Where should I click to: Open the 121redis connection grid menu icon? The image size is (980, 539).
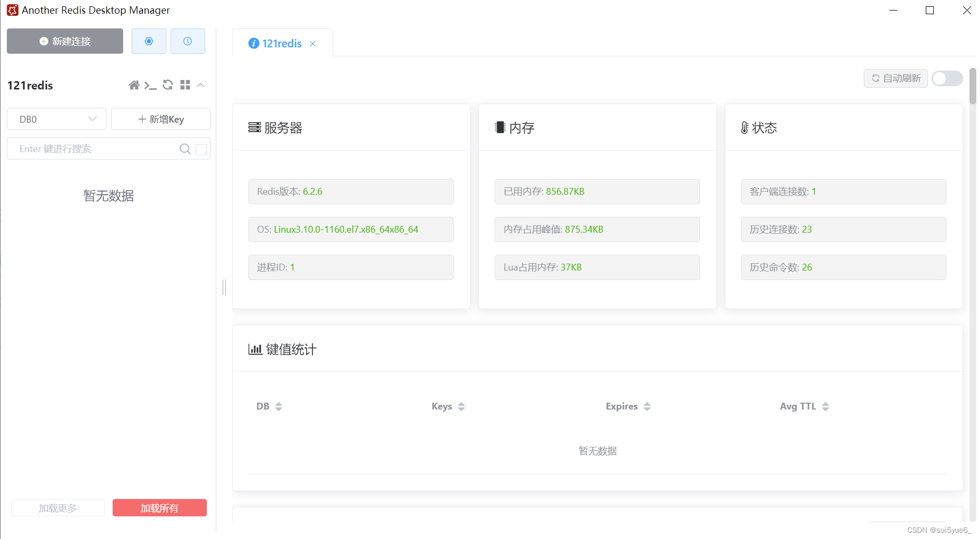coord(185,85)
